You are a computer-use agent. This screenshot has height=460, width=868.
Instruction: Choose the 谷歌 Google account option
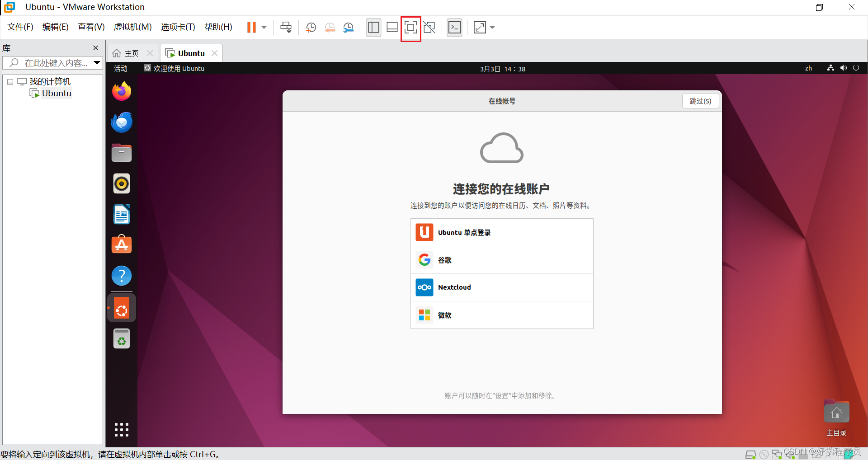point(502,260)
